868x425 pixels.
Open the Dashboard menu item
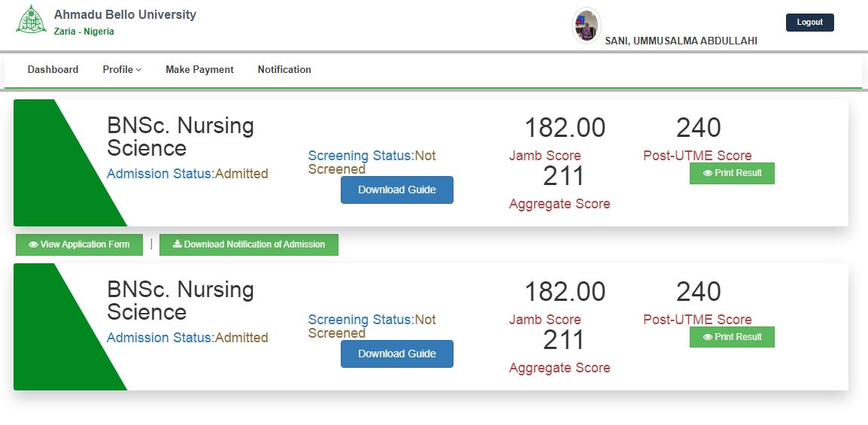pos(53,70)
